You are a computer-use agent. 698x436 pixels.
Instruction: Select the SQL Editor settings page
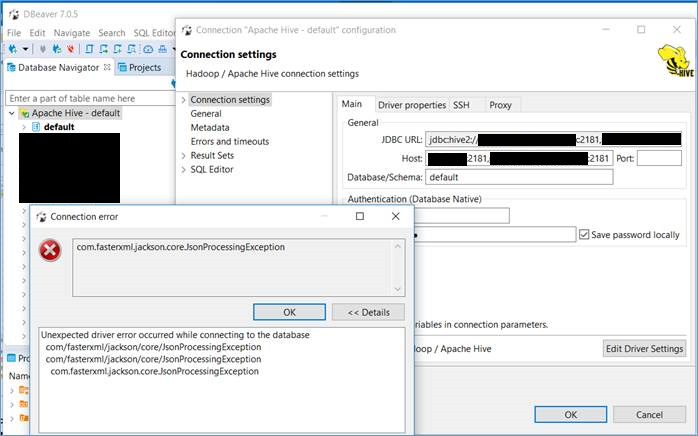click(211, 169)
